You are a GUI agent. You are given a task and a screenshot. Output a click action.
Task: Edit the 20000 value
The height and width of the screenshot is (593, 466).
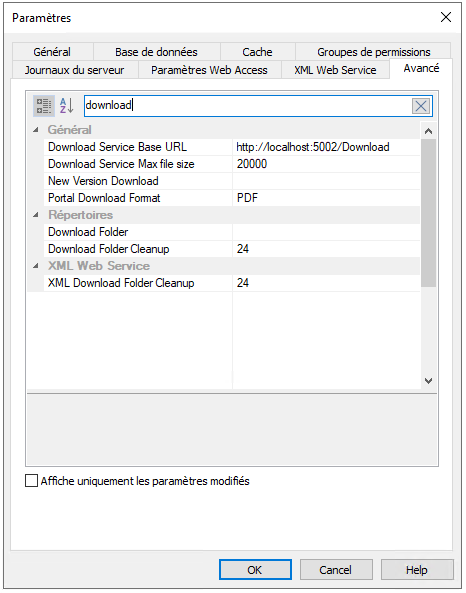point(326,164)
